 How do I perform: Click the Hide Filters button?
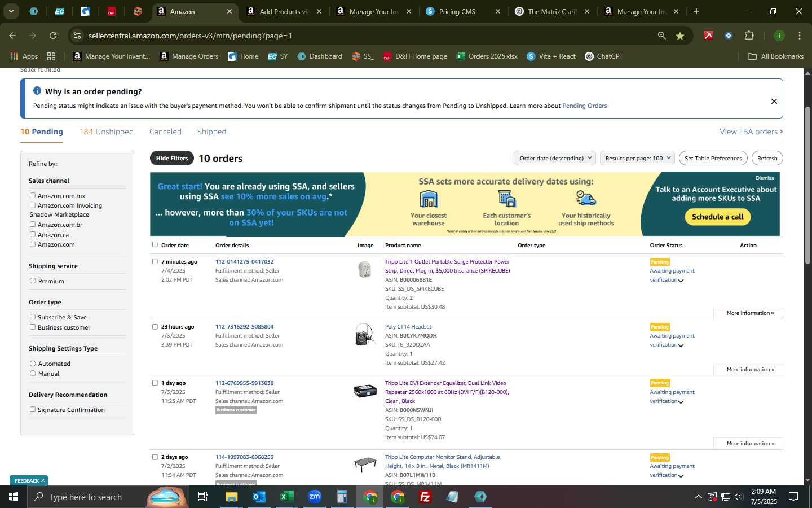pos(172,158)
